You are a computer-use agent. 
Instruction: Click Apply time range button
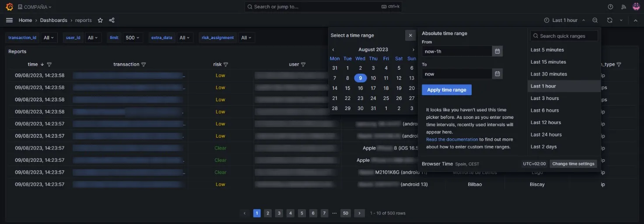pyautogui.click(x=447, y=90)
